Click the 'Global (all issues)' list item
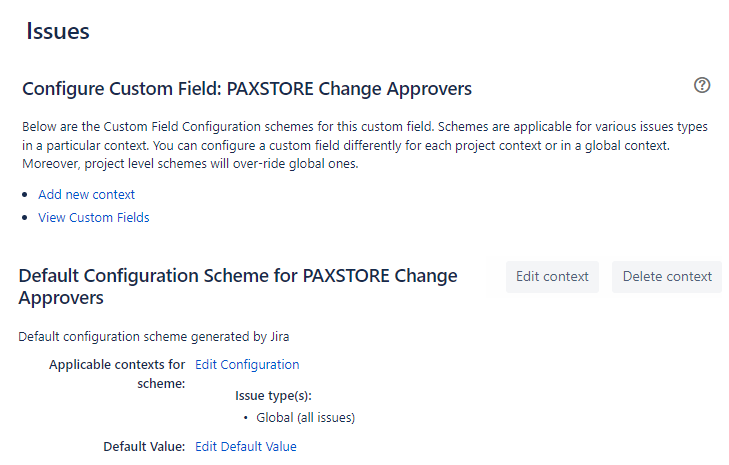The height and width of the screenshot is (465, 729). pyautogui.click(x=305, y=418)
